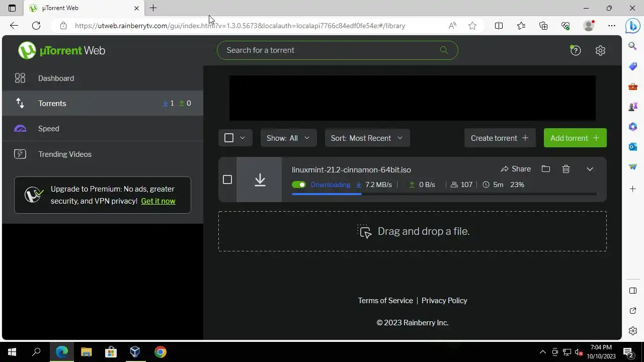Share the linuxmint torrent
Screen dimensions: 644x362
pyautogui.click(x=516, y=169)
